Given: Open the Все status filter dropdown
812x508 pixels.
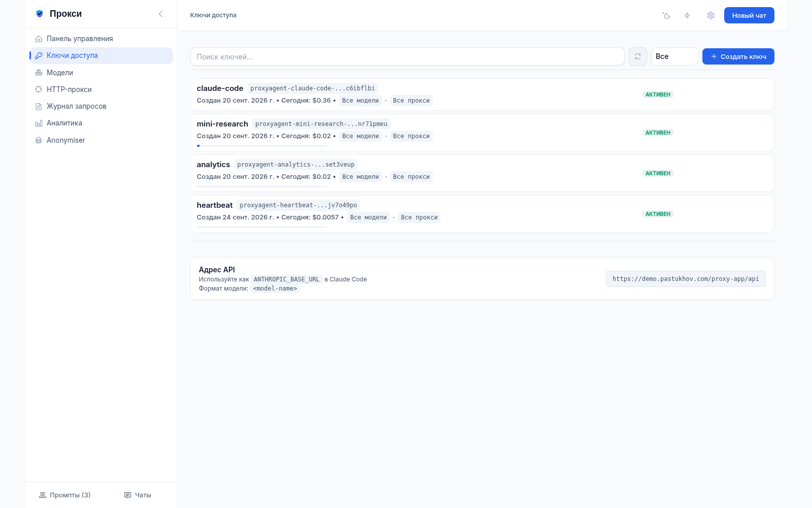Looking at the screenshot, I should [674, 56].
